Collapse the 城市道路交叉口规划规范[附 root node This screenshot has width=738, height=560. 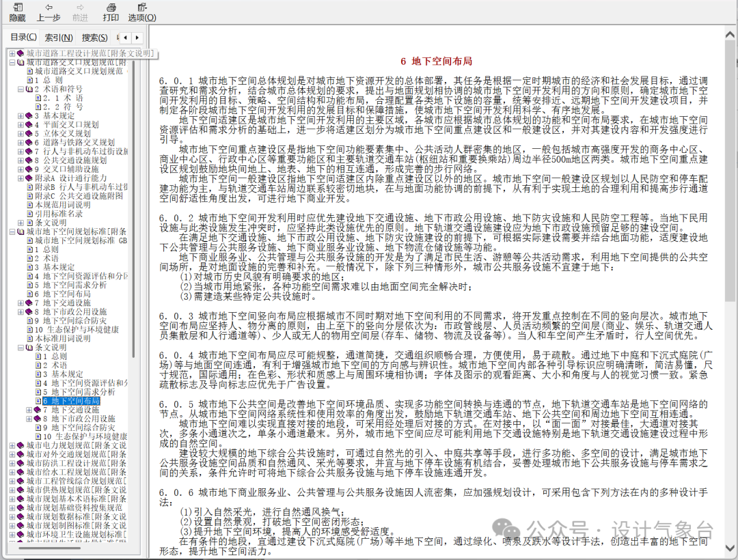click(x=12, y=63)
